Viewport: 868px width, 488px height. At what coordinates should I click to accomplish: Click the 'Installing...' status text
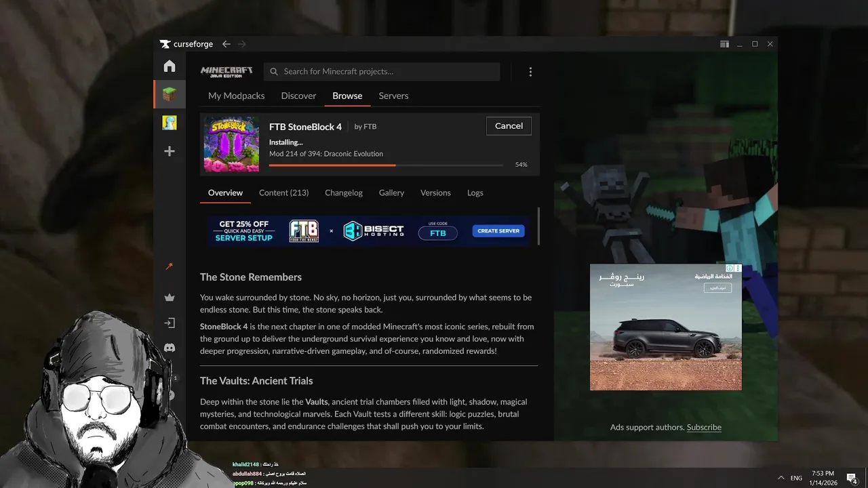(x=285, y=142)
